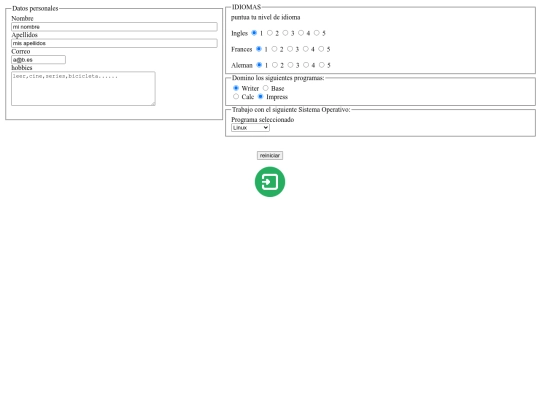Click the 'IDIOMAS' legend text
The width and height of the screenshot is (540, 405).
(246, 7)
